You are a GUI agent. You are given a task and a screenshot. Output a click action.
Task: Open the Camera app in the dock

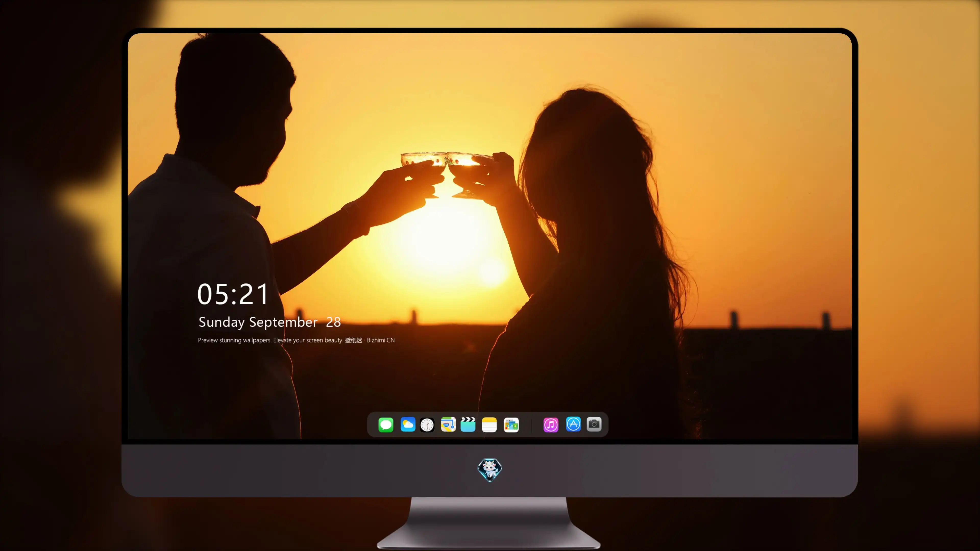(594, 424)
